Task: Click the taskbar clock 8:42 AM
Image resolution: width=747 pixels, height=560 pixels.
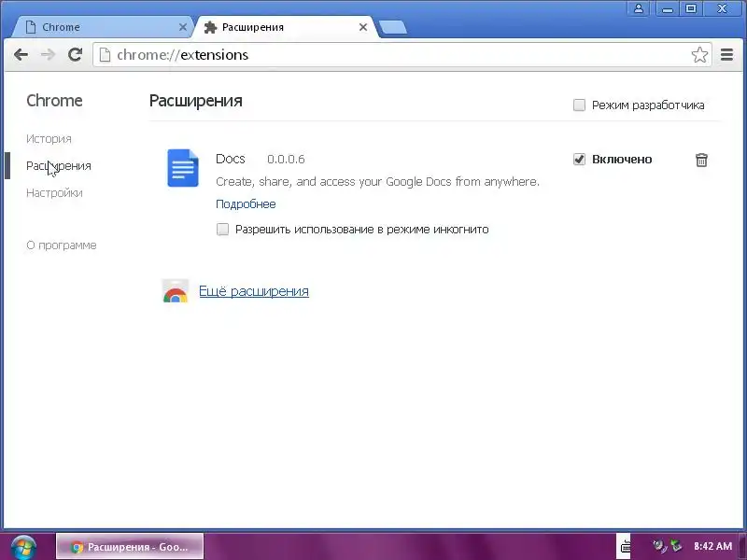Action: (x=712, y=546)
